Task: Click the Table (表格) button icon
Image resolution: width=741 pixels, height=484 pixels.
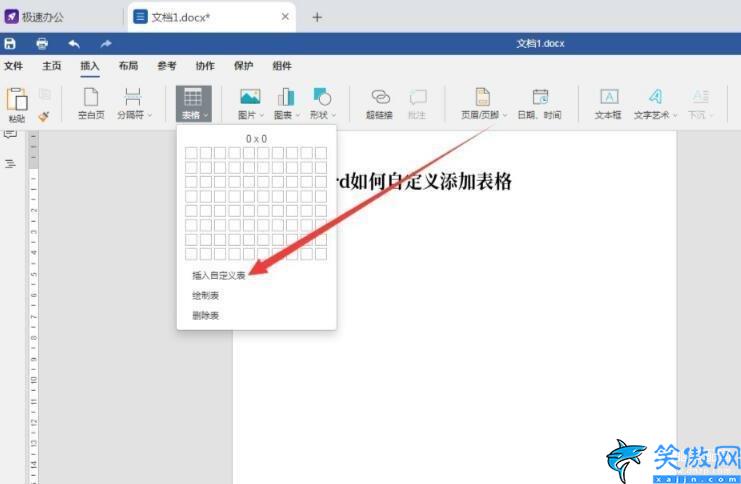Action: coord(193,97)
